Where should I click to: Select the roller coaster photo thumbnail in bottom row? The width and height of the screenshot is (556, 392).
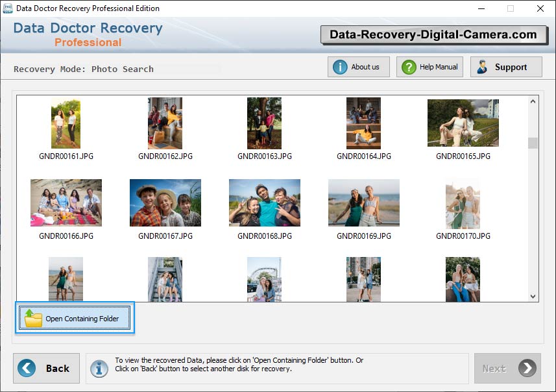(265, 279)
